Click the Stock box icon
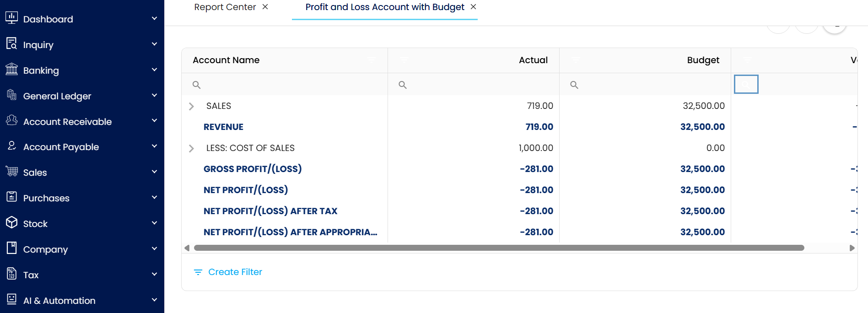The image size is (868, 313). 11,223
